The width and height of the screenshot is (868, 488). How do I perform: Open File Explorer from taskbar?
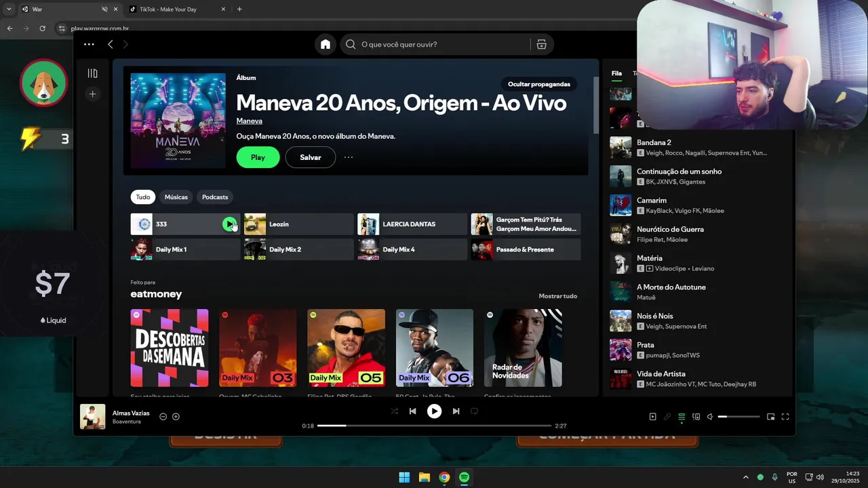point(424,477)
